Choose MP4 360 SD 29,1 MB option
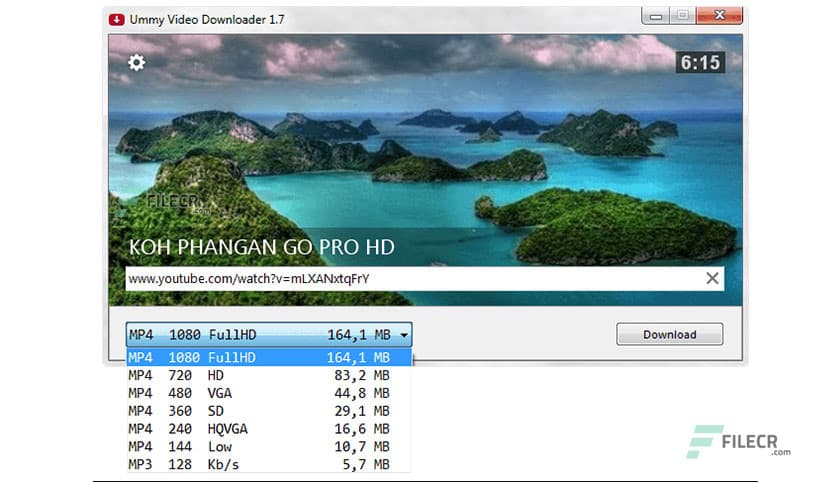Screen dimensions: 836x484 tap(269, 411)
